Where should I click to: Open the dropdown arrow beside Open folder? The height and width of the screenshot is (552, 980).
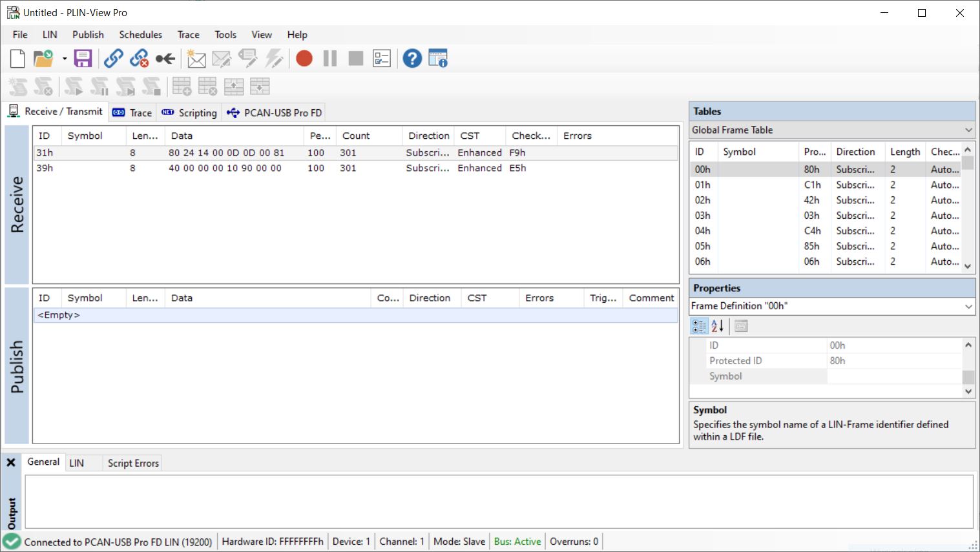(65, 59)
